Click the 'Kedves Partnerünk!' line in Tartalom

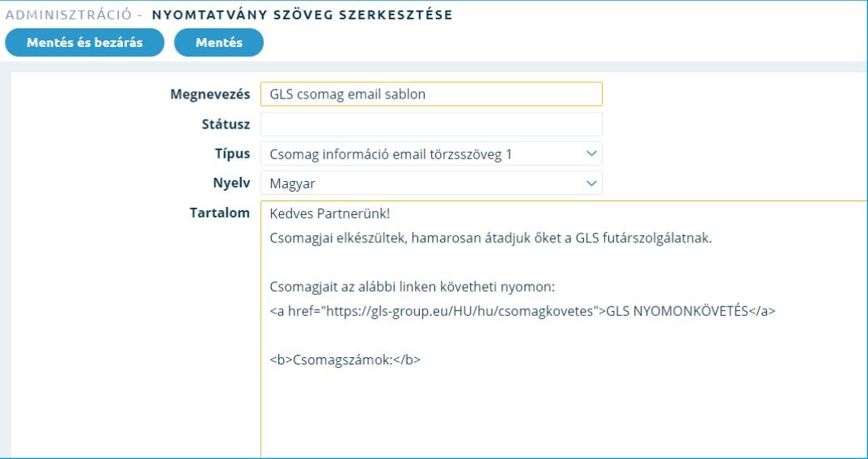click(330, 213)
